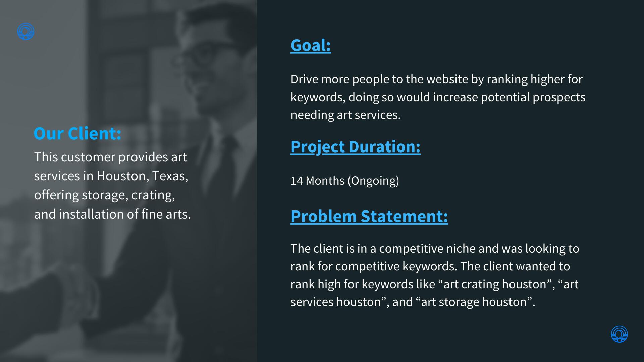Screen dimensions: 644x362
Task: Open the underlined Goal: heading link
Action: point(311,45)
